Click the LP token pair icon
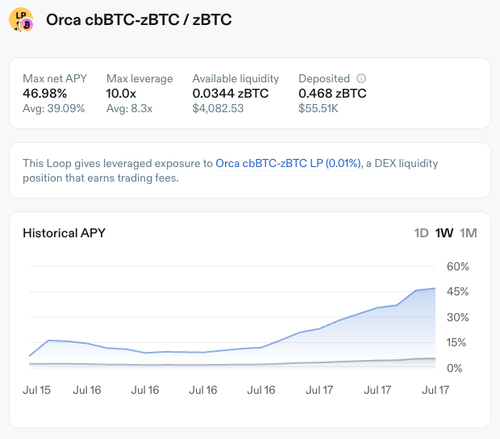The image size is (500, 439). (21, 20)
